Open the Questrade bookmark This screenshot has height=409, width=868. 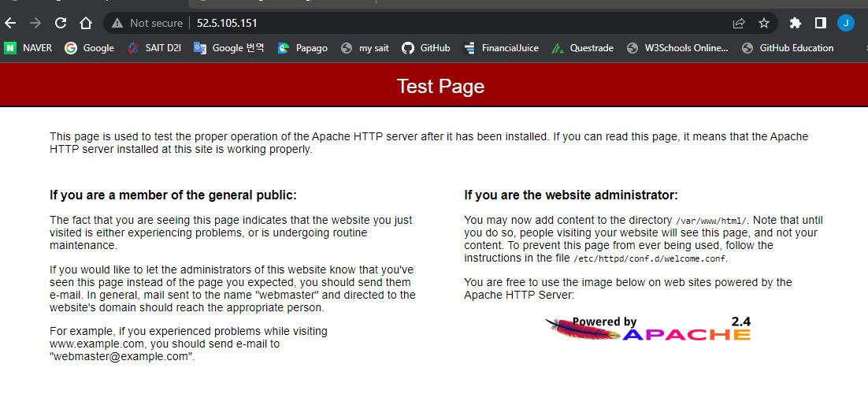coord(582,48)
